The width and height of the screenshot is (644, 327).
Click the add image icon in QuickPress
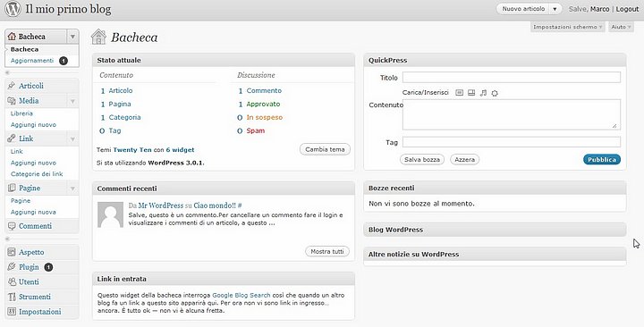click(459, 93)
